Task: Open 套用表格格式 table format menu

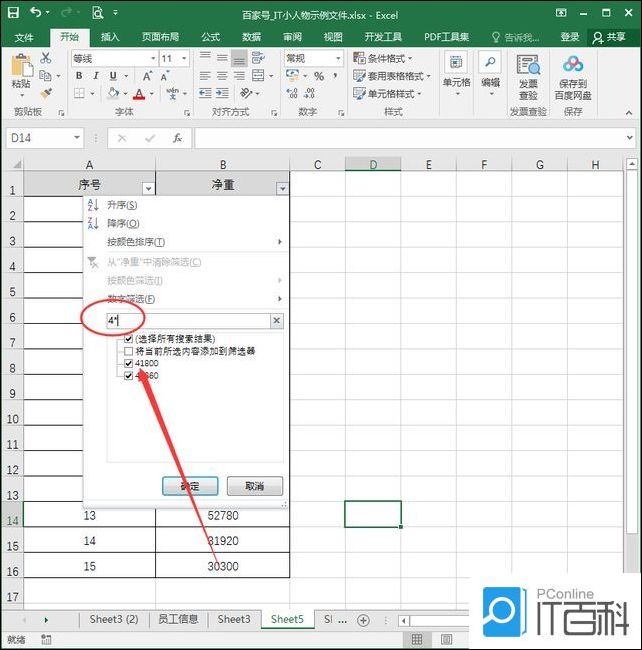Action: coord(392,76)
